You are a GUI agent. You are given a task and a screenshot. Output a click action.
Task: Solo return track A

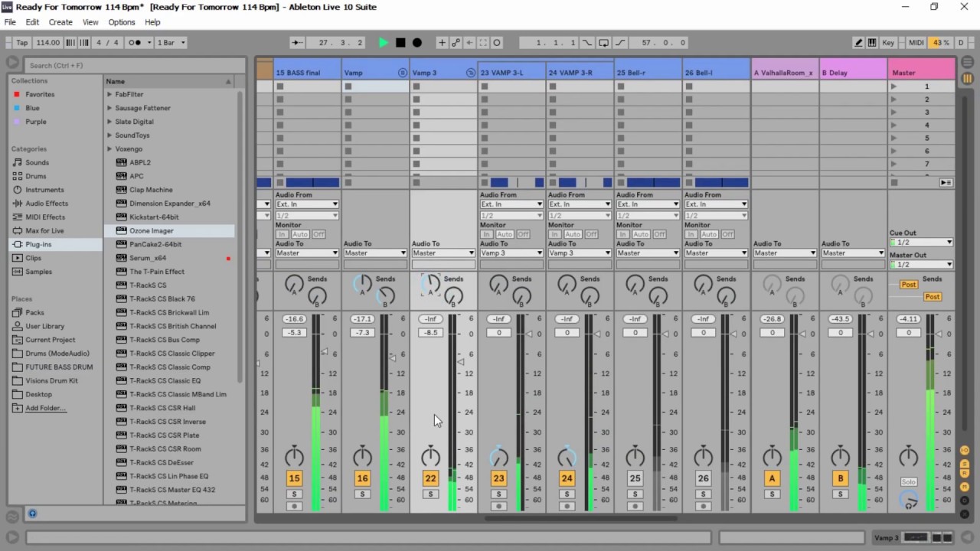[x=772, y=494]
